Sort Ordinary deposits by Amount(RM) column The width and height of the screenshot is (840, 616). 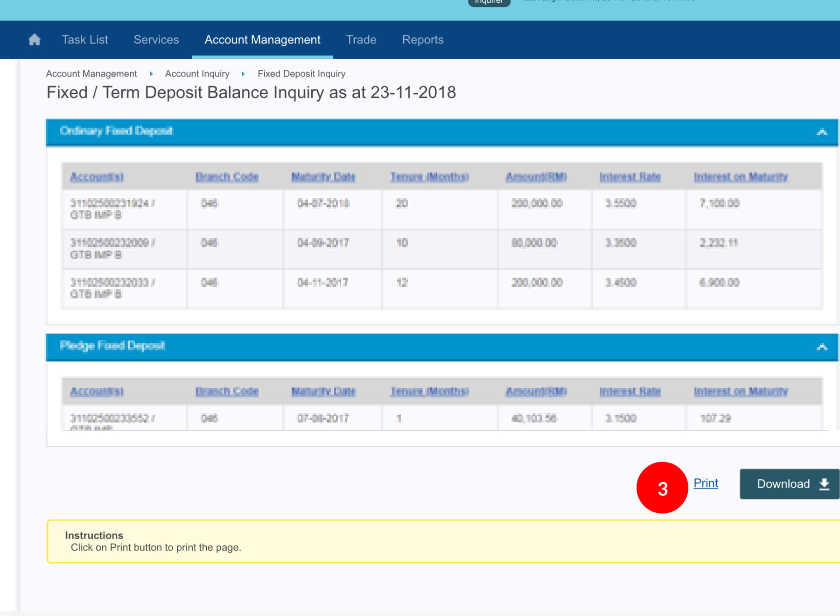(x=536, y=177)
